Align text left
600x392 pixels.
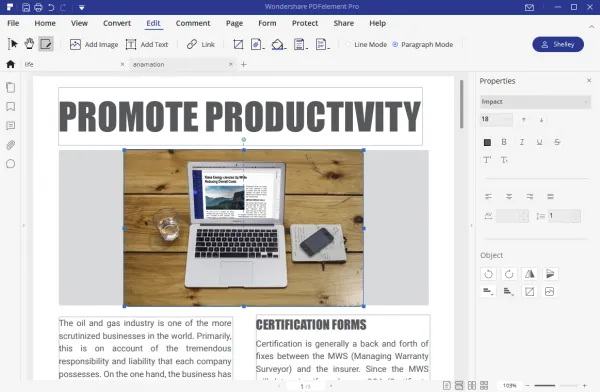tap(488, 197)
